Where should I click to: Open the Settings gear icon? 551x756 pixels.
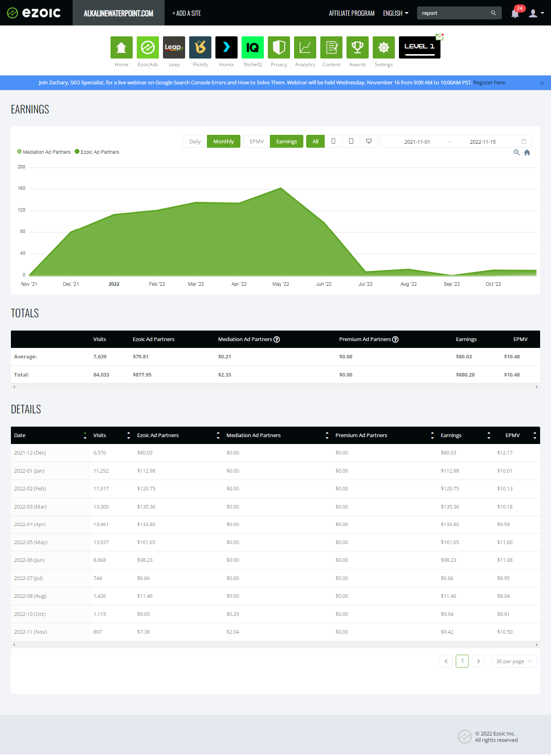click(384, 47)
